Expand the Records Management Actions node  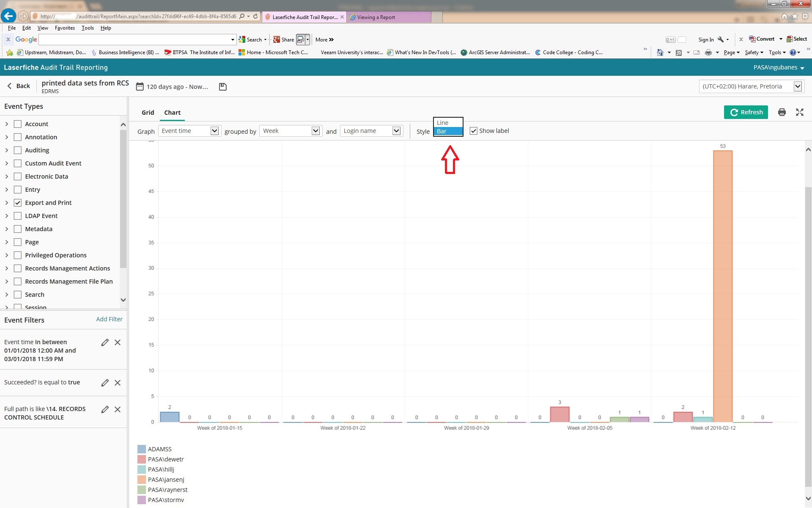coord(7,268)
